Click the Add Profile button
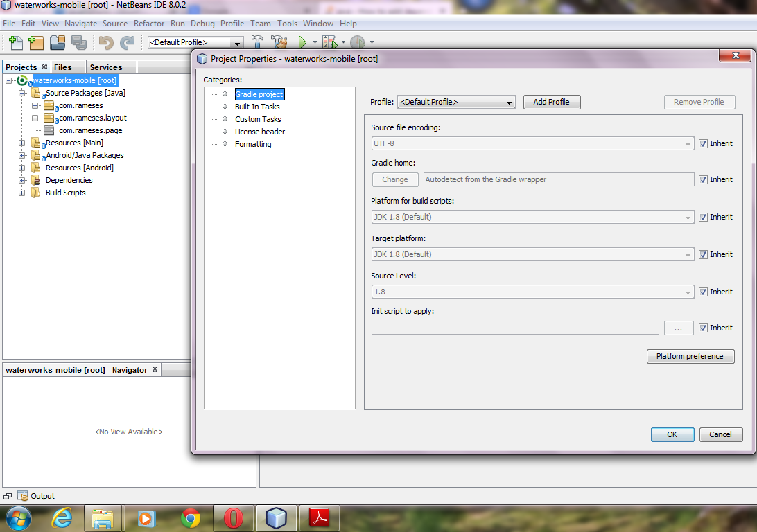 551,102
